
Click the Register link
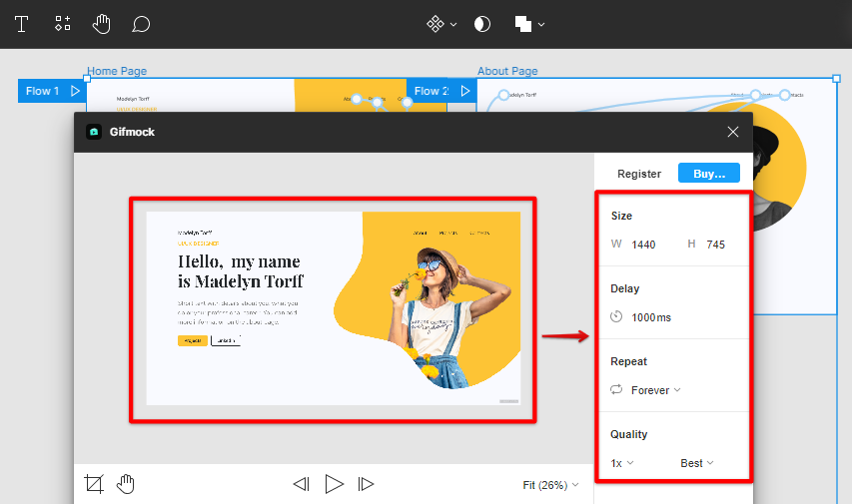coord(639,174)
